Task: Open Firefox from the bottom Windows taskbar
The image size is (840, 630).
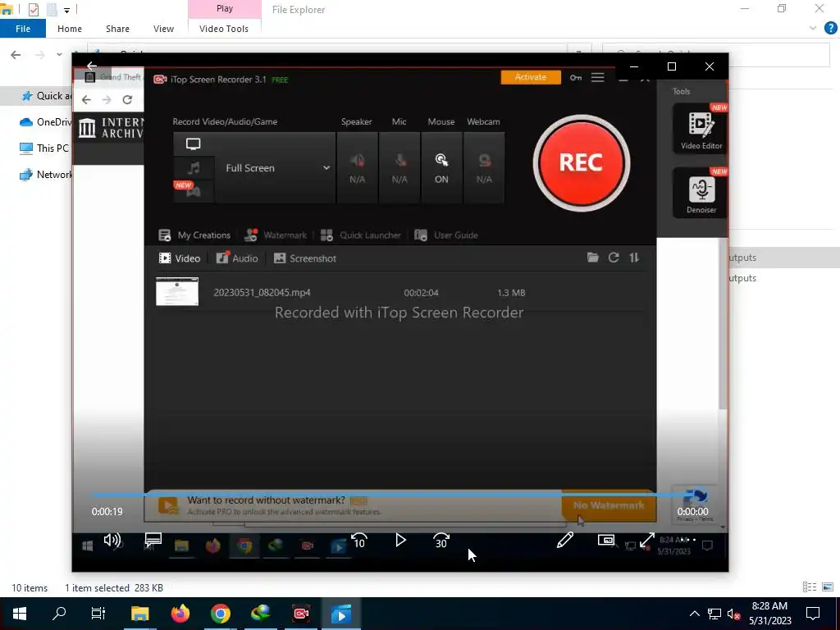Action: (180, 614)
